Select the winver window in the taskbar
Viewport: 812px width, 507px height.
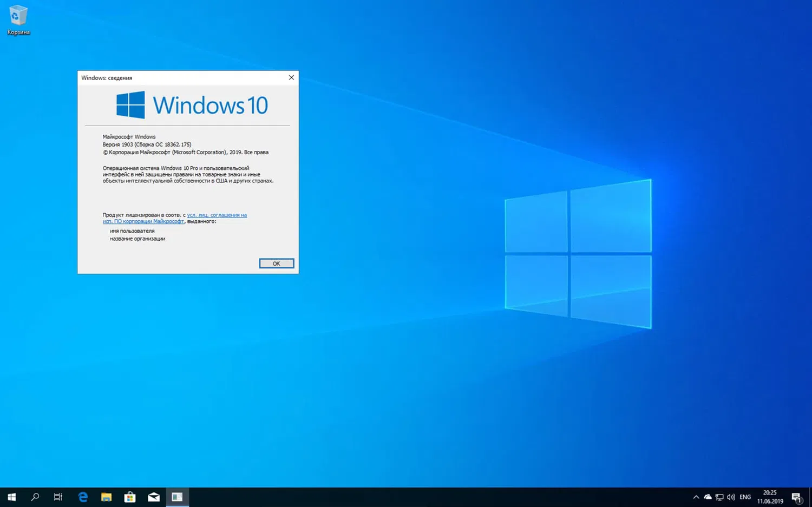(177, 496)
